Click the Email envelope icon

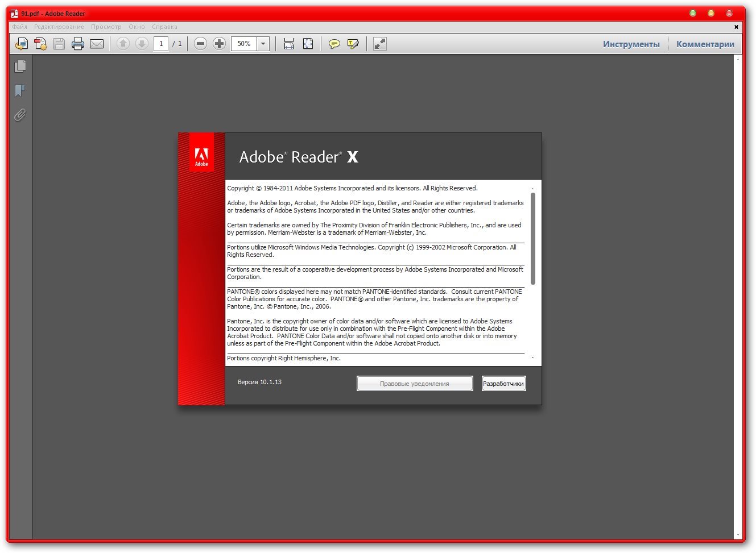[97, 44]
